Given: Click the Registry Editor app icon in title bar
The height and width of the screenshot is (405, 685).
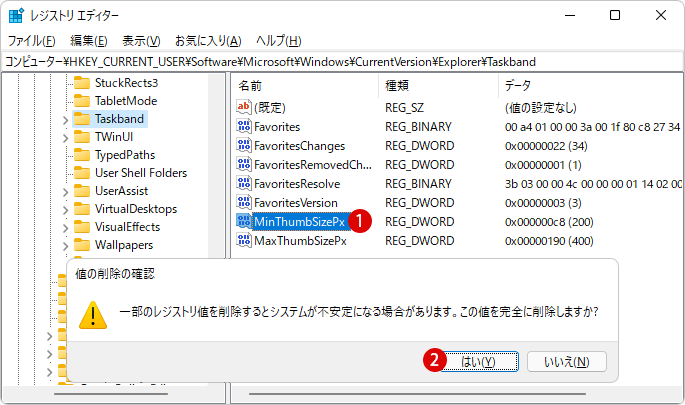Looking at the screenshot, I should pos(17,15).
